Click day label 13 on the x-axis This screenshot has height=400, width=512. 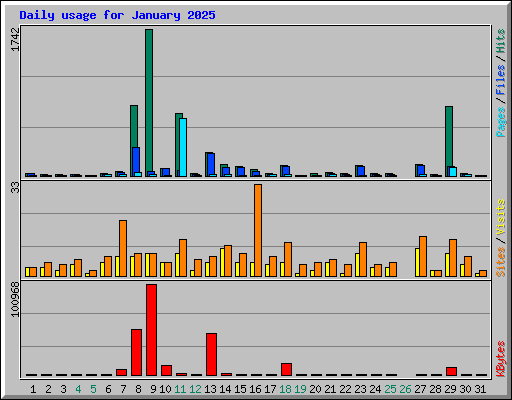[x=210, y=389]
